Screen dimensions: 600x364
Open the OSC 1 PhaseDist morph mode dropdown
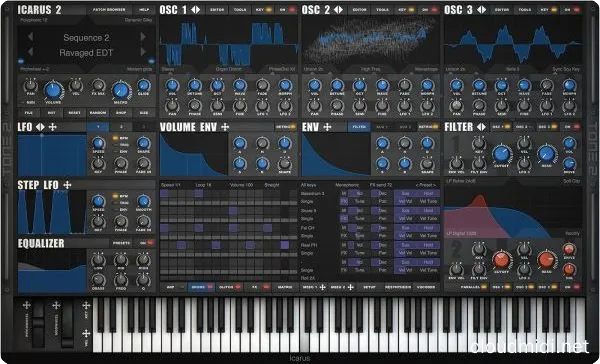[x=282, y=69]
